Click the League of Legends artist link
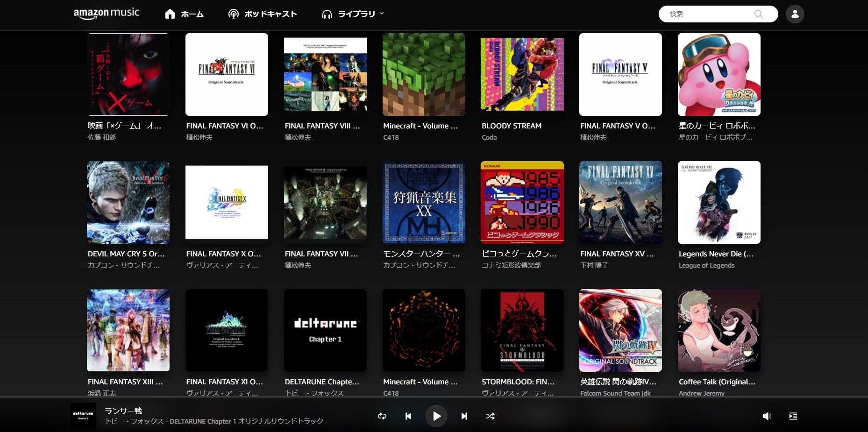This screenshot has height=432, width=868. (x=706, y=265)
